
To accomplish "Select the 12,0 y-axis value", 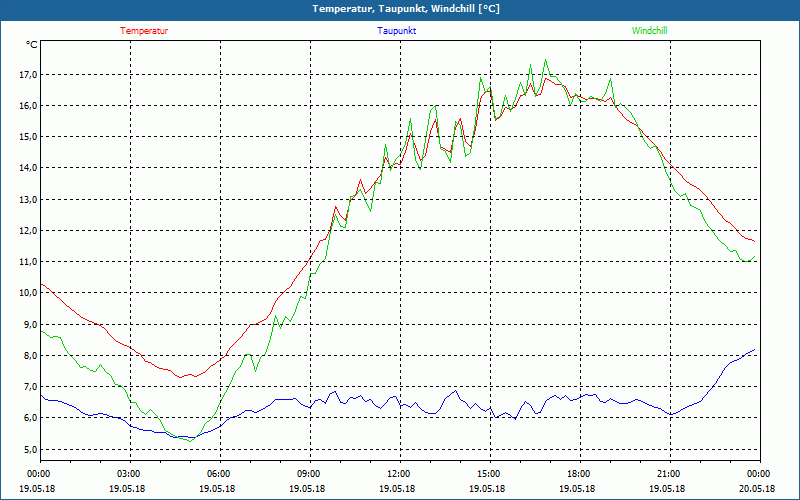I will (29, 231).
